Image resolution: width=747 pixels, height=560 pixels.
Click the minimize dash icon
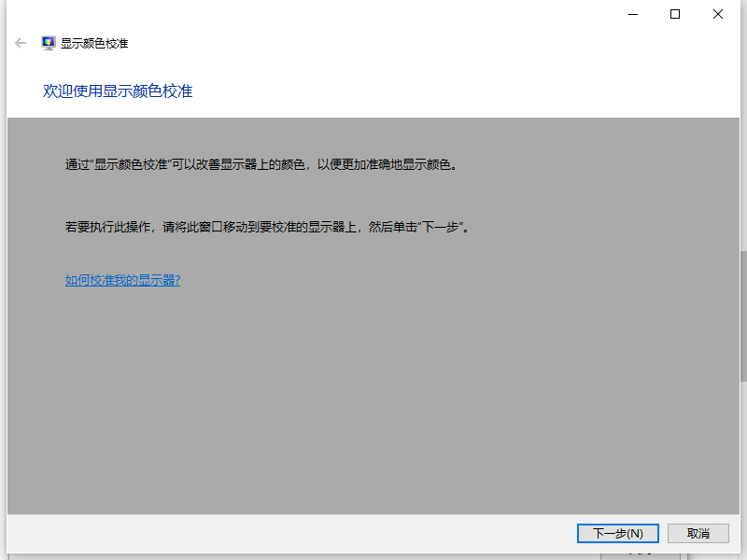pyautogui.click(x=632, y=14)
